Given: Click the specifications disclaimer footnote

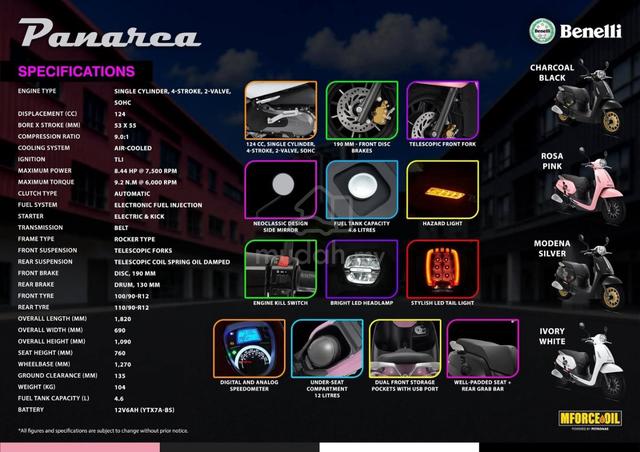Looking at the screenshot, I should [103, 431].
